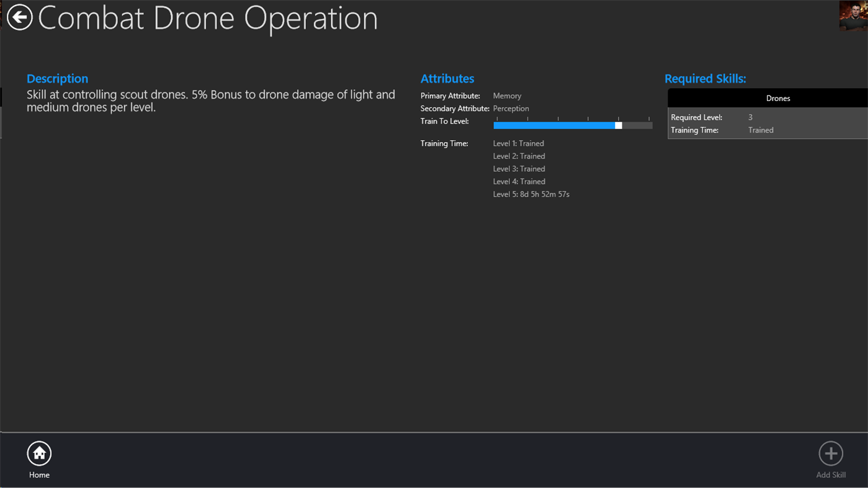Click the plus symbol above Add Skill label
This screenshot has height=488, width=868.
[x=831, y=453]
